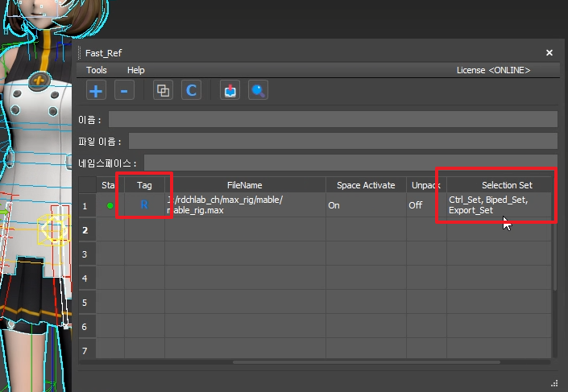568x392 pixels.
Task: Open the Tools menu
Action: pyautogui.click(x=97, y=71)
